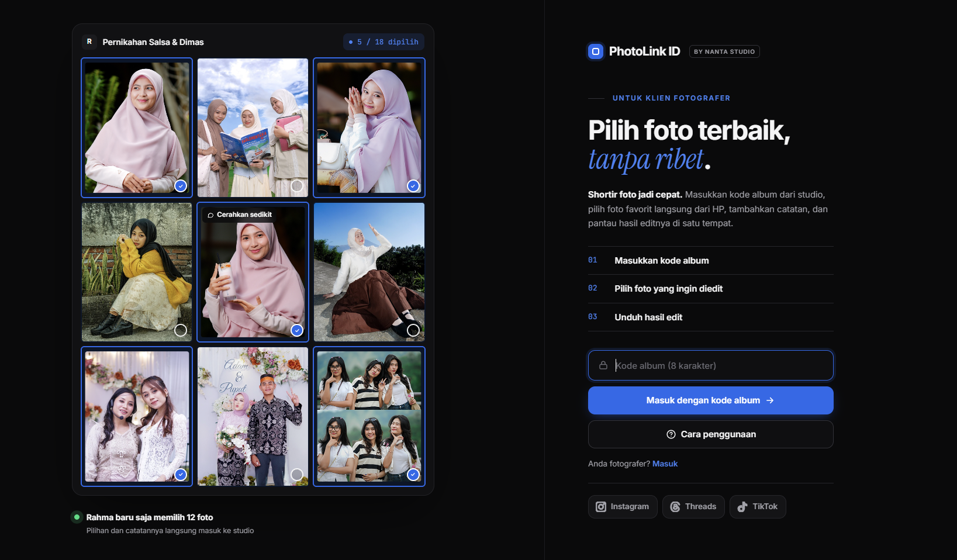This screenshot has width=957, height=560.
Task: Click the Cerahkan sedikit note label
Action: [x=240, y=215]
